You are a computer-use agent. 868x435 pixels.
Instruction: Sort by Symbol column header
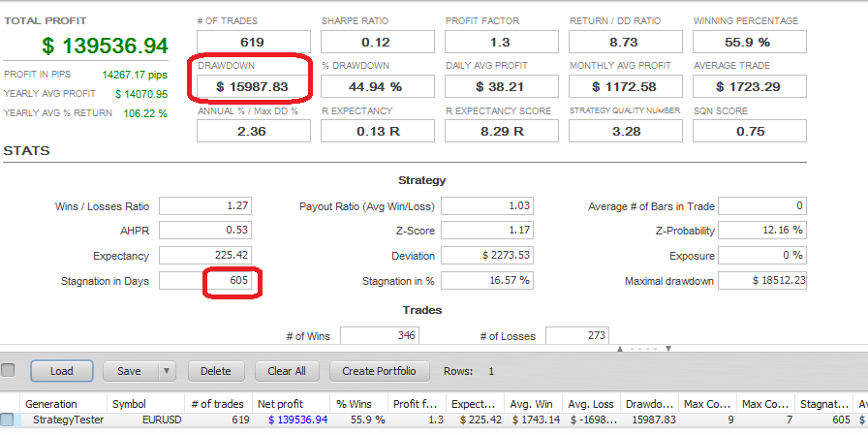coord(129,404)
